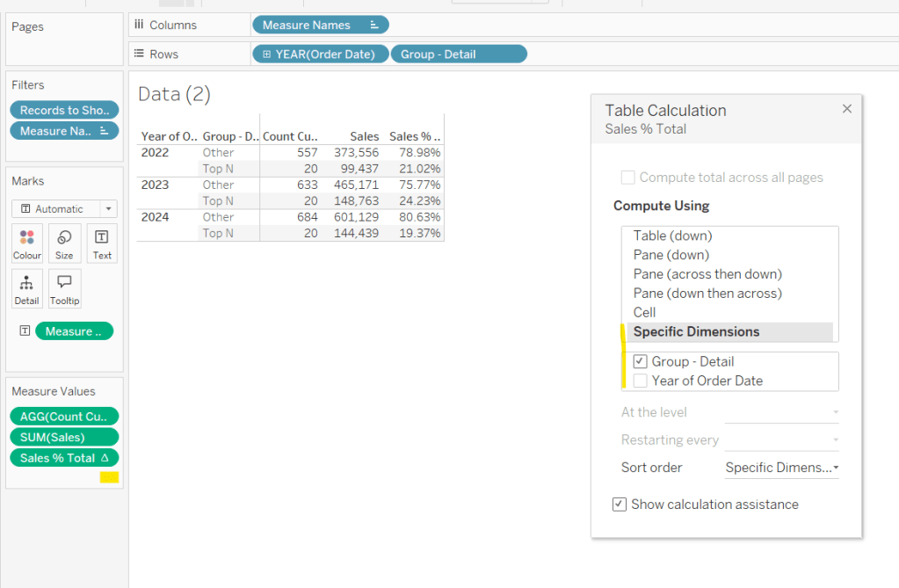This screenshot has width=899, height=588.
Task: Check the Year of Order Date checkbox
Action: click(641, 381)
